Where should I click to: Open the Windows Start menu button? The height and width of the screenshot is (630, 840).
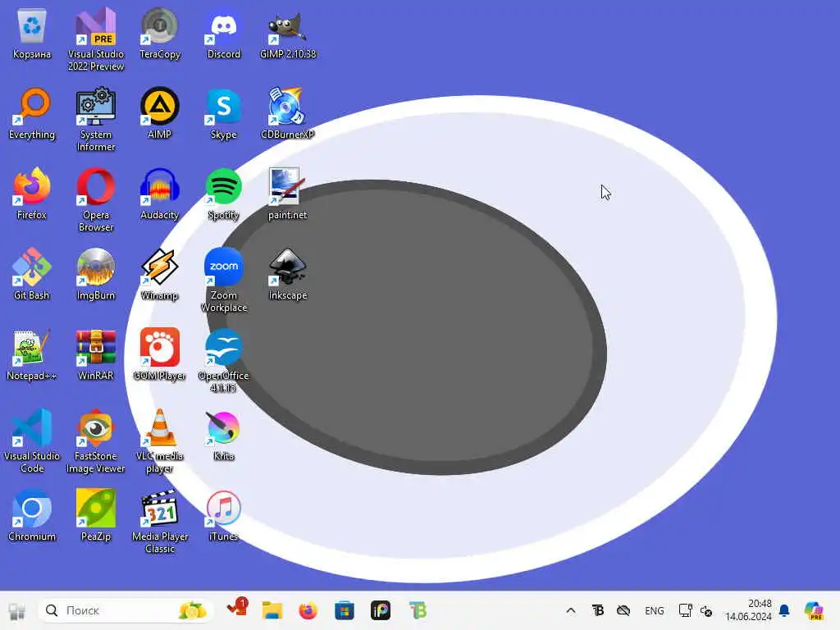pos(16,610)
